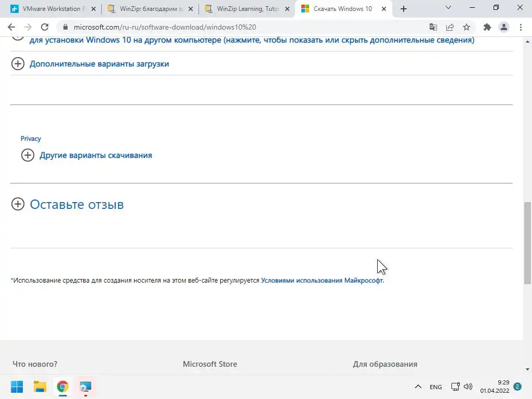Open the screen recorder taskbar icon

tap(86, 387)
